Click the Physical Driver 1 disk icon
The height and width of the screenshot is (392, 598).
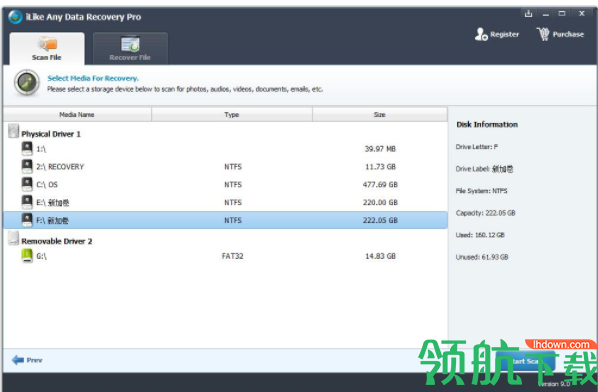tap(13, 131)
